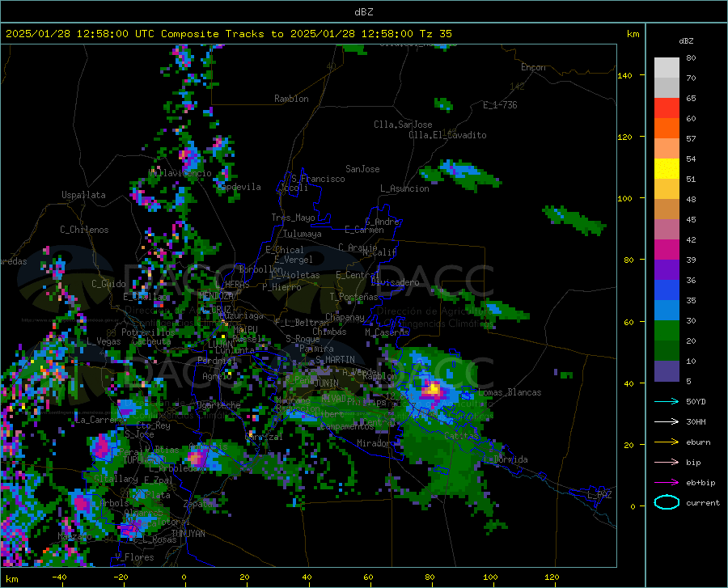The image size is (728, 588).
Task: Click the 120 km horizontal axis tick
Action: click(552, 577)
